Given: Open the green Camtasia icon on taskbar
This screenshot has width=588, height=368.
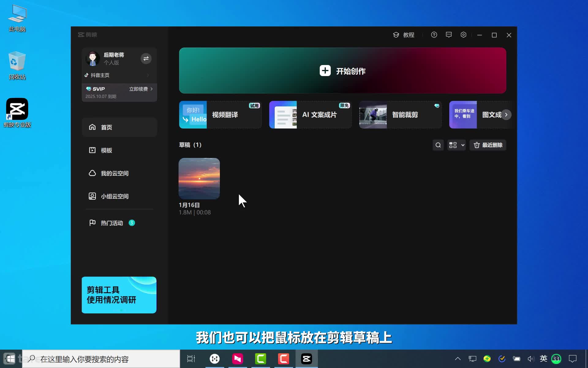Looking at the screenshot, I should click(261, 359).
